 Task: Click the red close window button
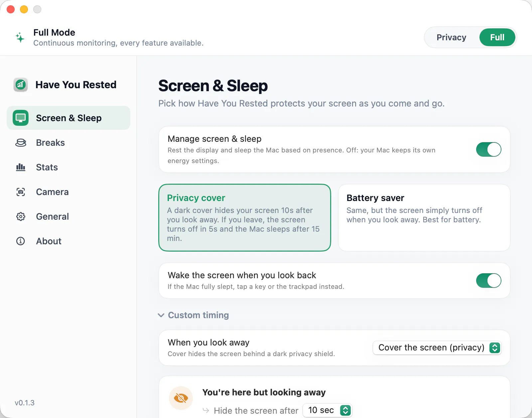pyautogui.click(x=11, y=9)
